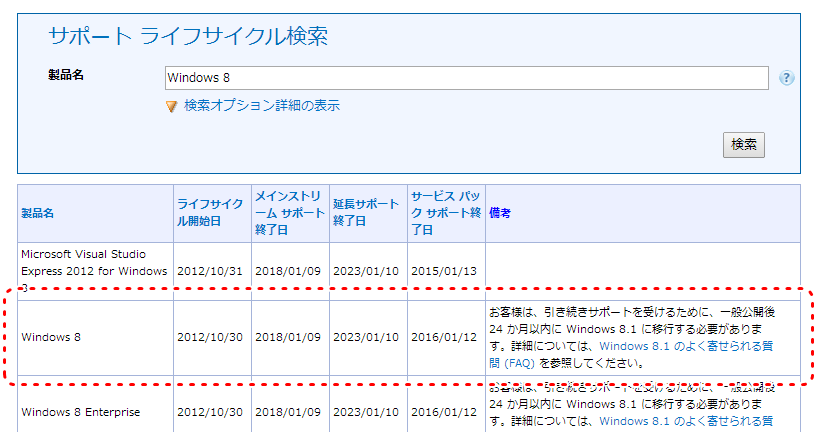Click the 備考 column header
818x432 pixels.
499,213
